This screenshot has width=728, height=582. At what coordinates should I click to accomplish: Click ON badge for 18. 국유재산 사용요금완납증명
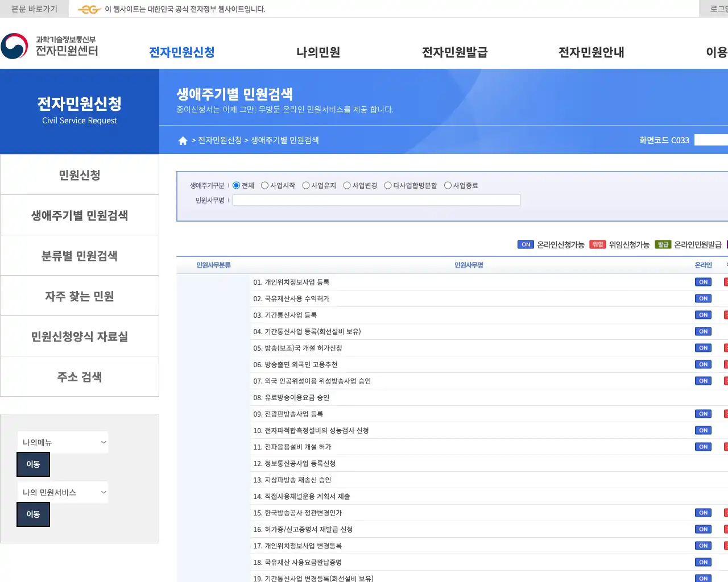[704, 562]
